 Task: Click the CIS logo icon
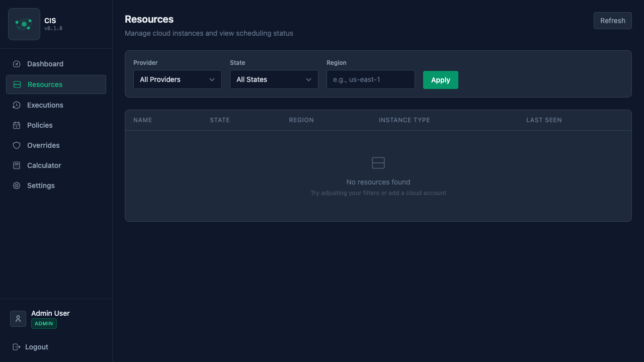pyautogui.click(x=24, y=24)
